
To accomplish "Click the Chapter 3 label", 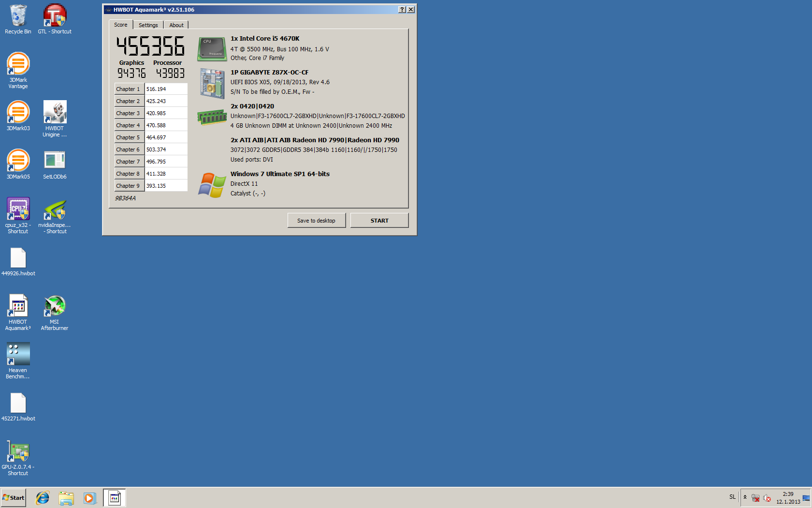I will click(x=129, y=113).
